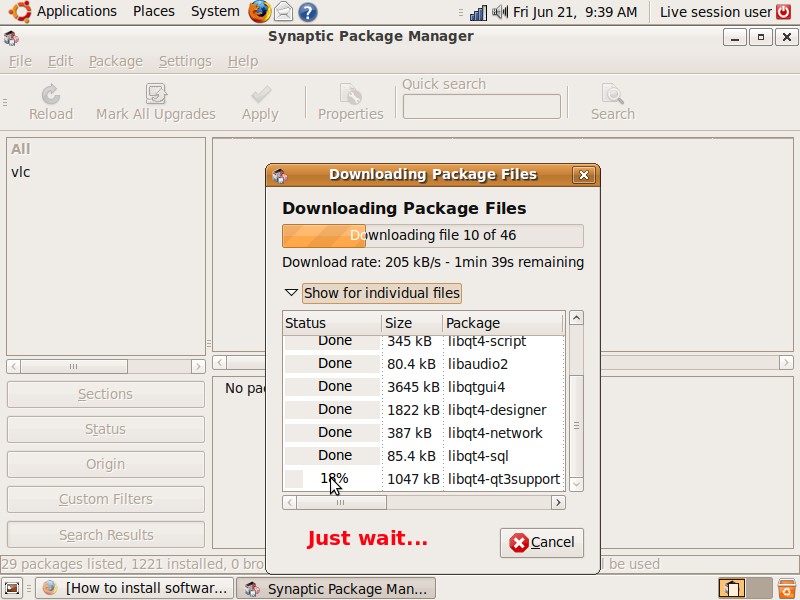This screenshot has height=600, width=800.
Task: Collapse the individual files disclosure triangle
Action: click(x=291, y=293)
